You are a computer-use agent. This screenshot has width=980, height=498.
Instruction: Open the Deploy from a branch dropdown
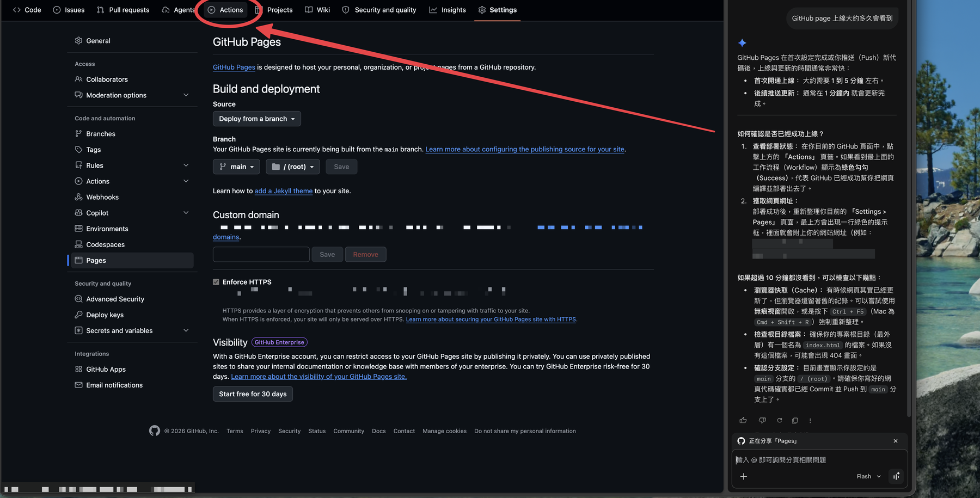click(257, 119)
